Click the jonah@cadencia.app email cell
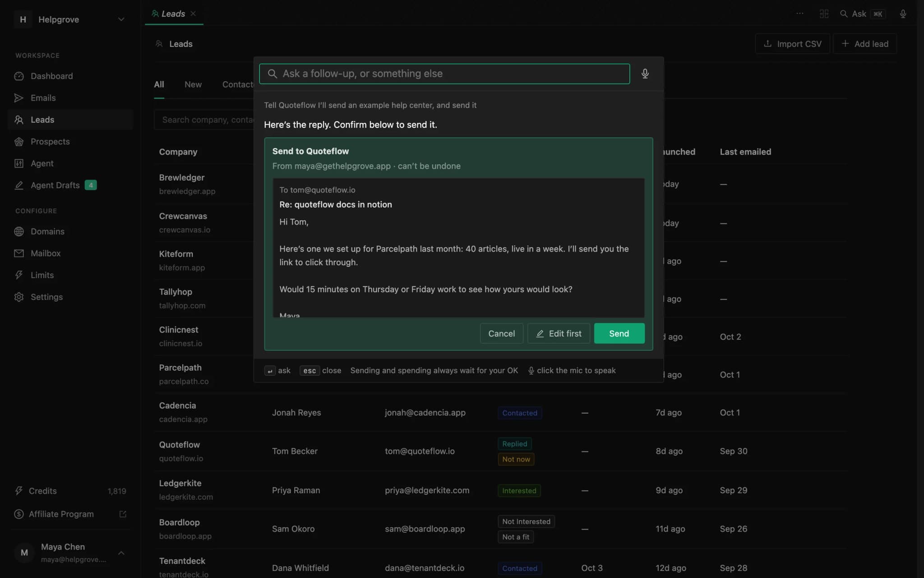 tap(425, 412)
